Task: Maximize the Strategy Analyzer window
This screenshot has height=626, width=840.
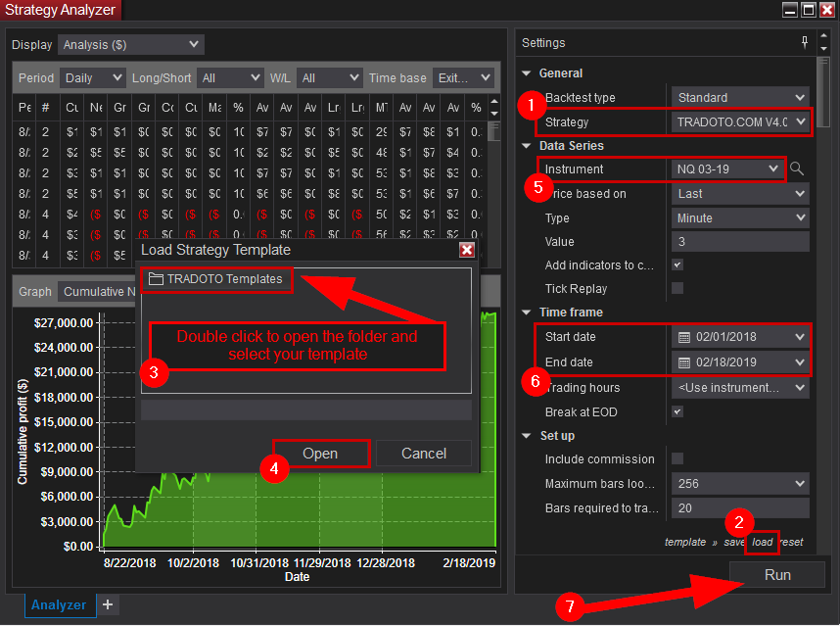Action: coord(809,10)
